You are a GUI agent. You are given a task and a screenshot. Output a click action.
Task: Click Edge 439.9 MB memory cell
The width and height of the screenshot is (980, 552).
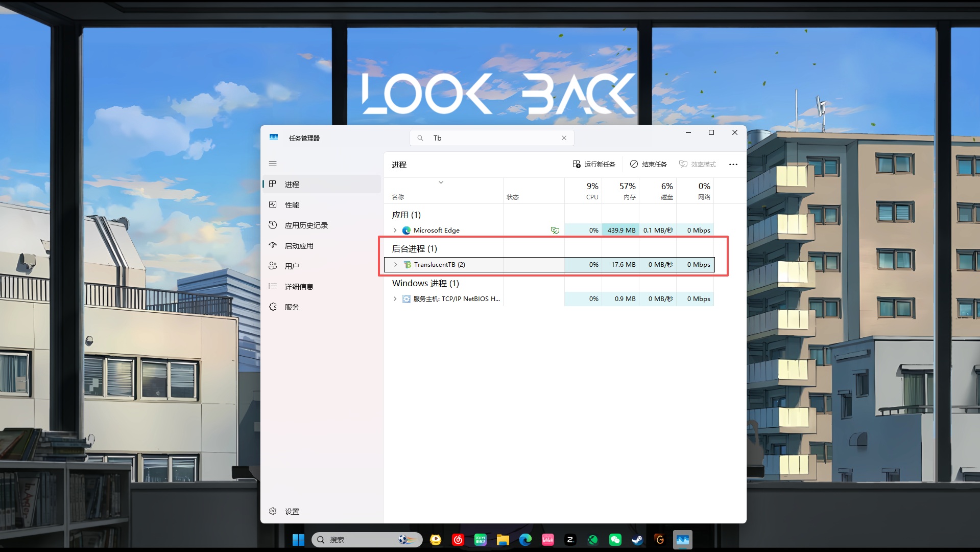click(620, 231)
